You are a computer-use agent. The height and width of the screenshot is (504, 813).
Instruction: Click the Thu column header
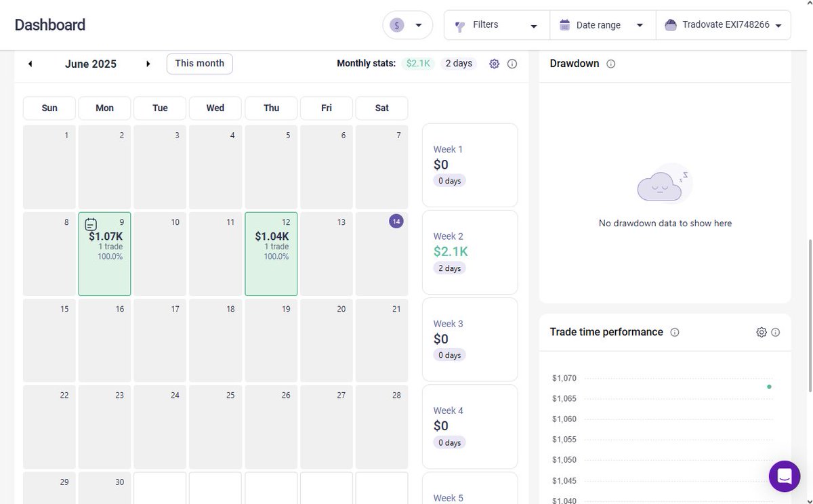(x=271, y=108)
